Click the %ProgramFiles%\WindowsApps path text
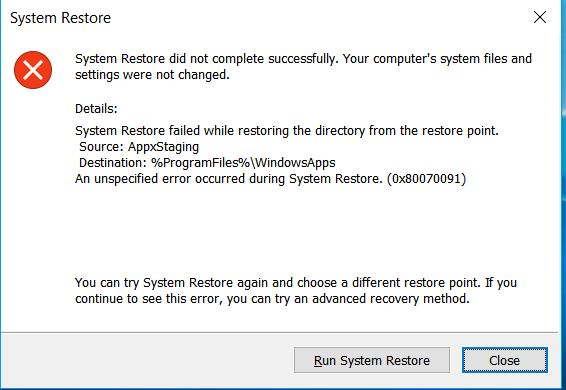The image size is (566, 390). coord(243,162)
